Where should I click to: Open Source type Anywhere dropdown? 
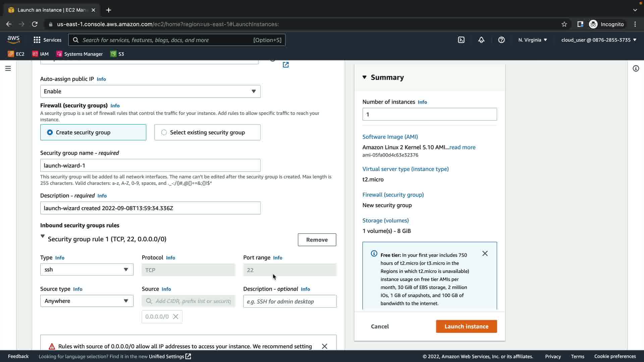(87, 301)
